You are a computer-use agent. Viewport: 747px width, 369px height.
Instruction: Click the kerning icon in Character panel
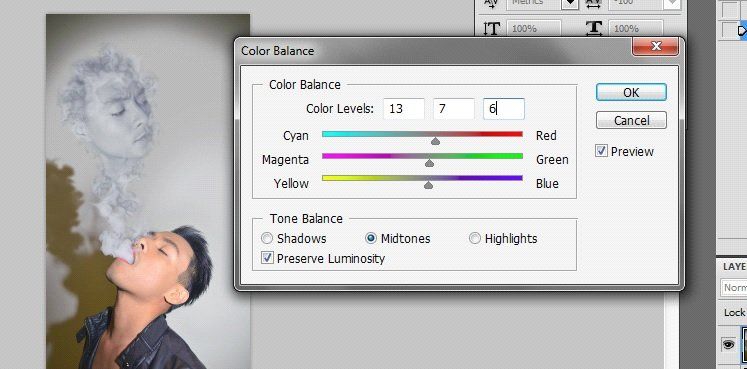[x=491, y=3]
